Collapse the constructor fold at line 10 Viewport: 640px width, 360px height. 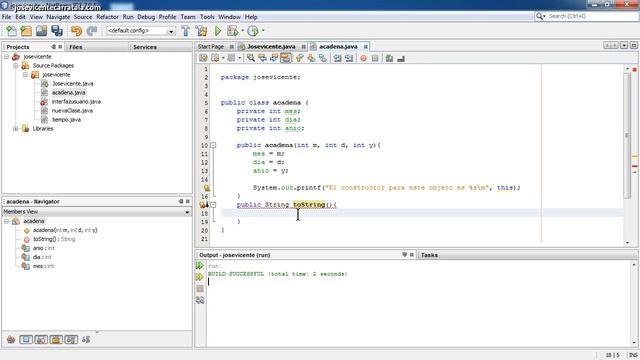click(x=213, y=145)
